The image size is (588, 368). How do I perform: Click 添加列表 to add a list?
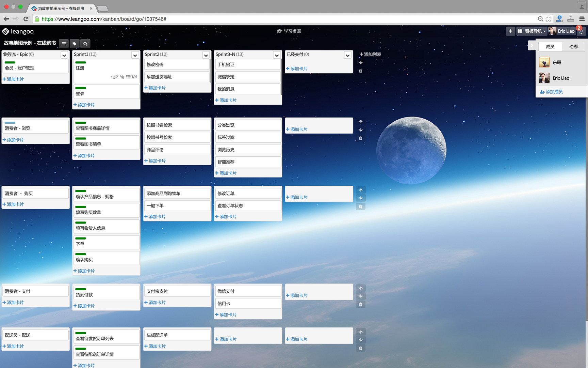point(370,54)
